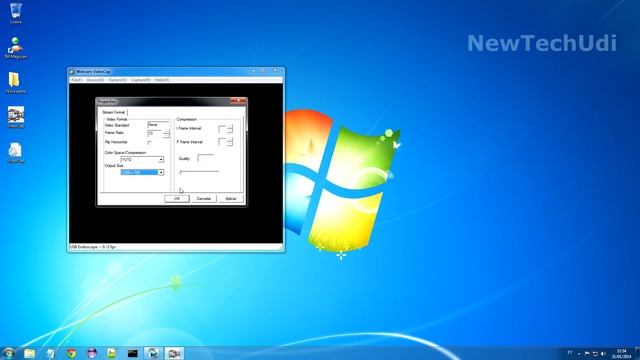Image resolution: width=640 pixels, height=360 pixels.
Task: Open the network tray icon
Action: coord(595,353)
